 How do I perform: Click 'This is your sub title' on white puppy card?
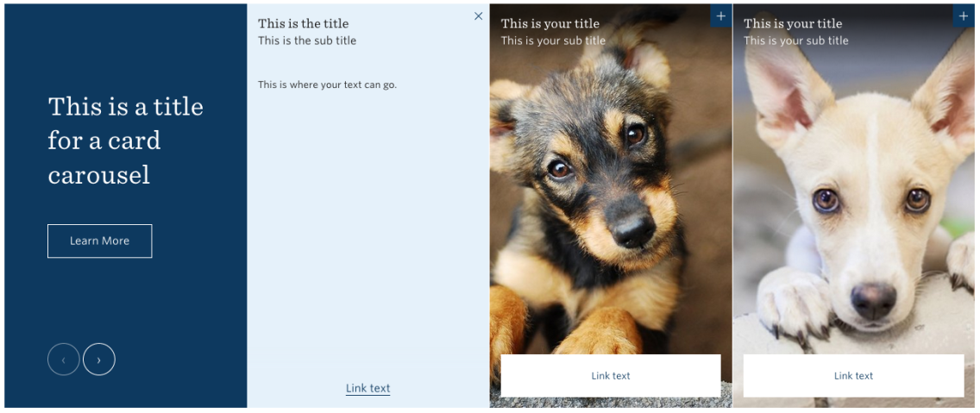tap(796, 41)
